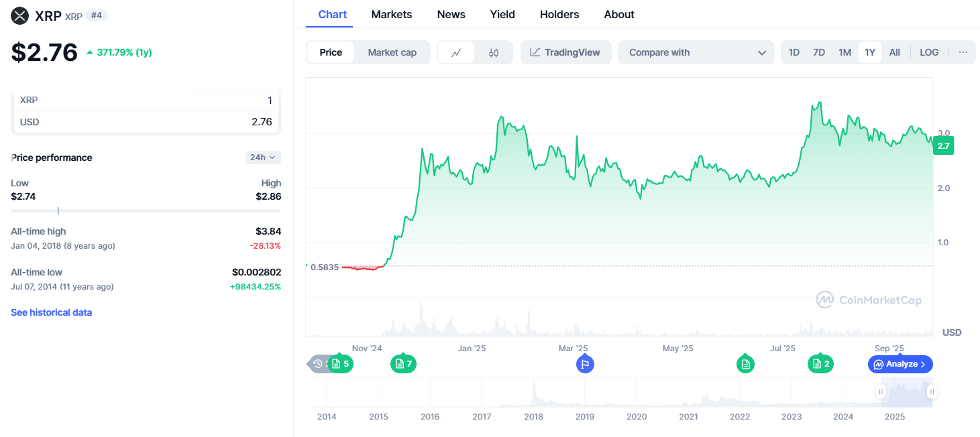Select the 1Y time range
Screen dimensions: 980x437
point(870,52)
